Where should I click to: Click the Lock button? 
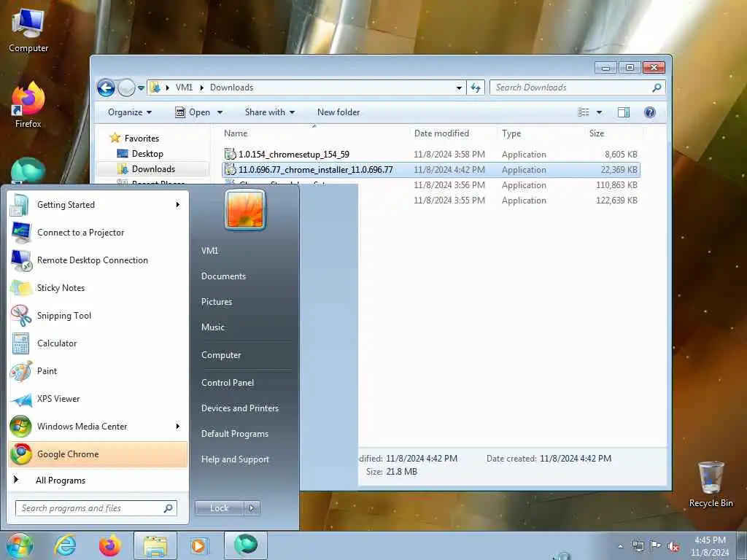pos(219,508)
